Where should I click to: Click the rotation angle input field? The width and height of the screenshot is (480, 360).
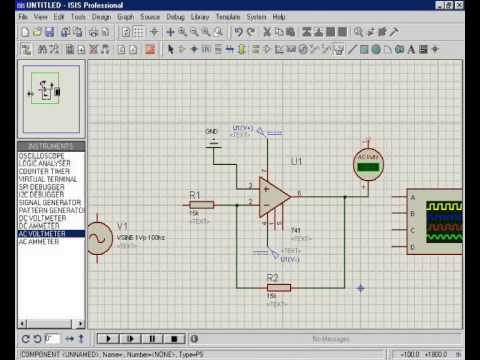(x=52, y=339)
